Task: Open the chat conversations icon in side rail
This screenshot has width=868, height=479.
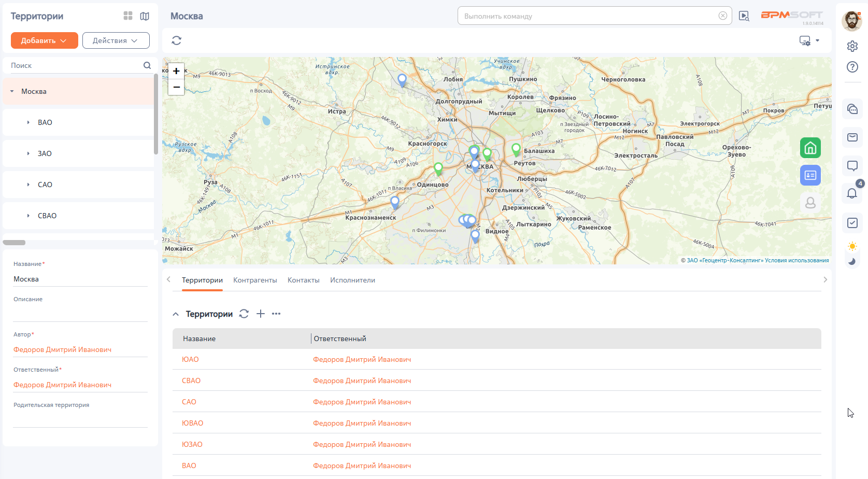Action: pos(852,109)
